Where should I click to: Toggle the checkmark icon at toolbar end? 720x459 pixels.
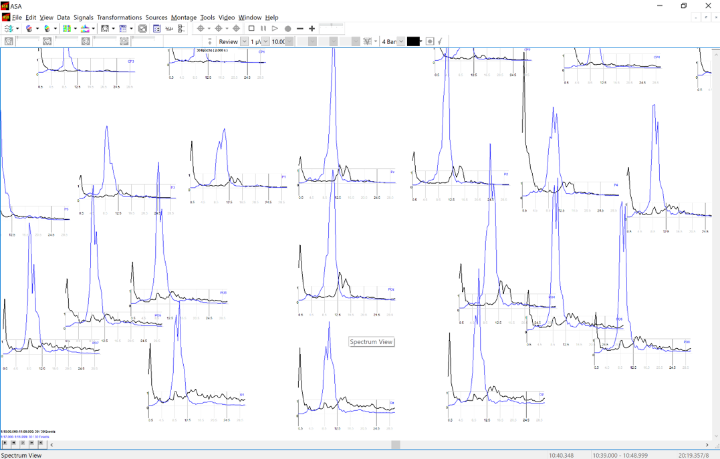(441, 42)
